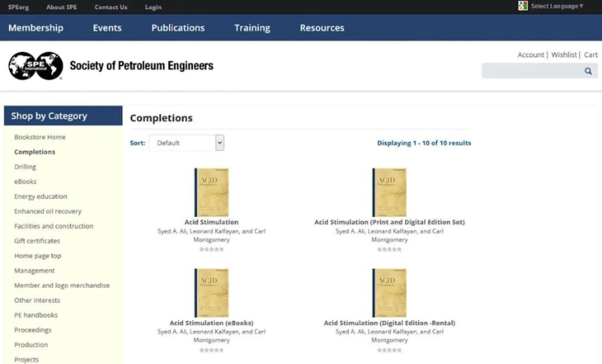Viewport: 602px width, 364px height.
Task: Open Print and Digital Edition Set cover
Action: (x=390, y=193)
